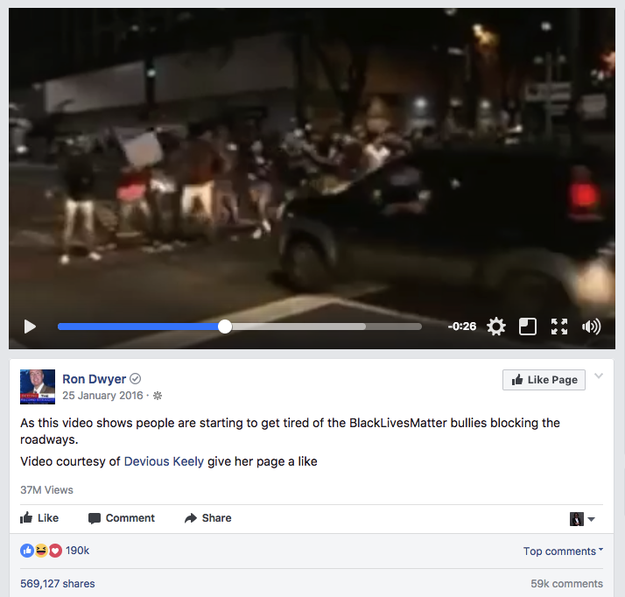Open Top comments sorting dropdown
This screenshot has height=597, width=625.
coord(563,551)
